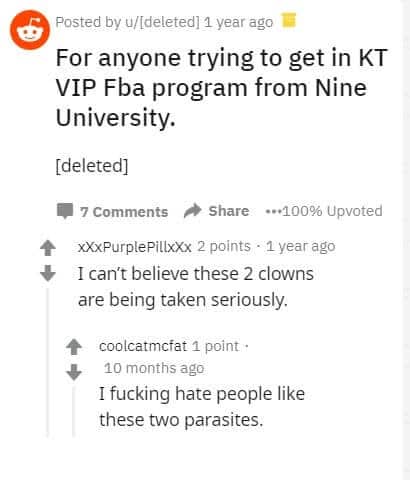Open the comments speech bubble icon
410x480 pixels.
pos(65,211)
